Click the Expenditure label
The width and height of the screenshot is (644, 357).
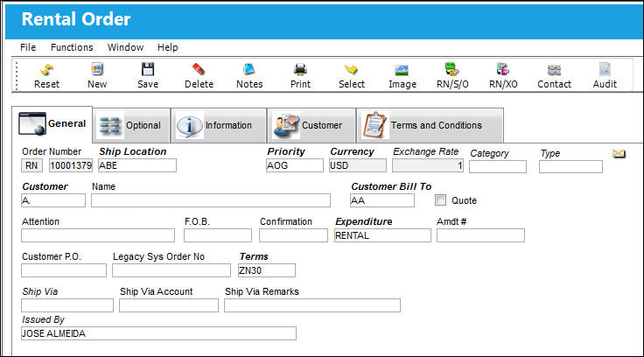[363, 221]
